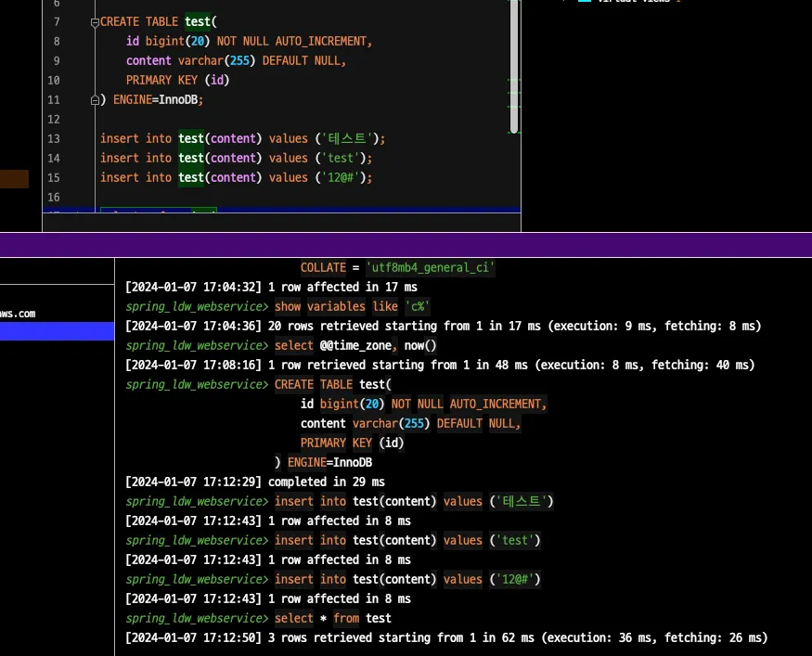Click the editor's vertical scrollbar thumb
Viewport: 812px width, 656px height.
[x=514, y=66]
